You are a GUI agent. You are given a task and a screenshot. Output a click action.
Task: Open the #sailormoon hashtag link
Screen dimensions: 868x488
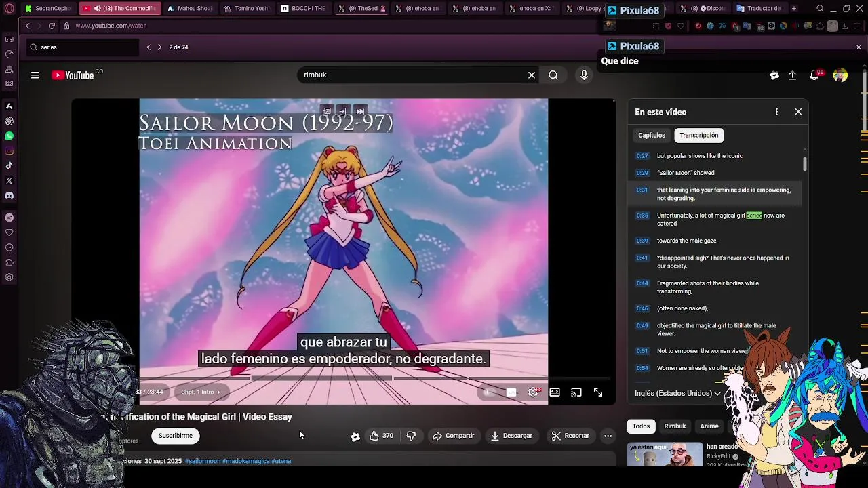pos(203,462)
